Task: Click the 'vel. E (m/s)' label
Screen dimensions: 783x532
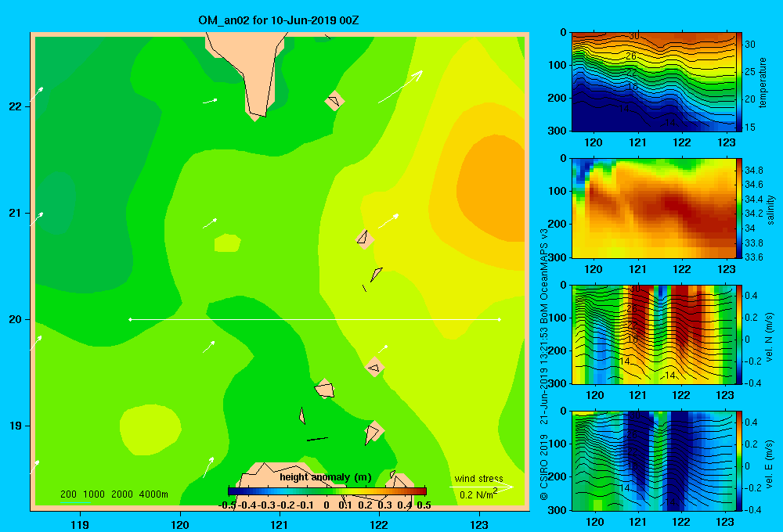Action: coord(769,463)
